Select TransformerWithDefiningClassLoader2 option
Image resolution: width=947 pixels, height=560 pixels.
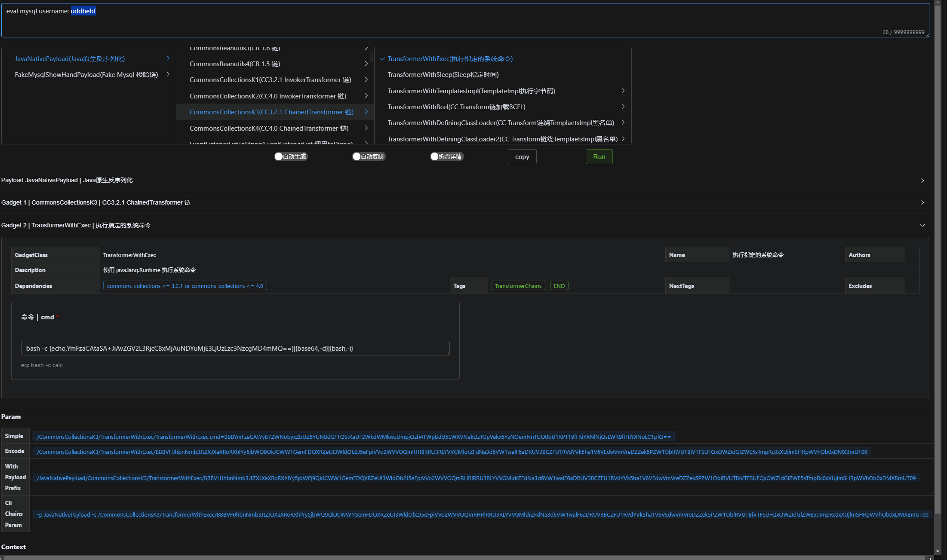pyautogui.click(x=502, y=139)
